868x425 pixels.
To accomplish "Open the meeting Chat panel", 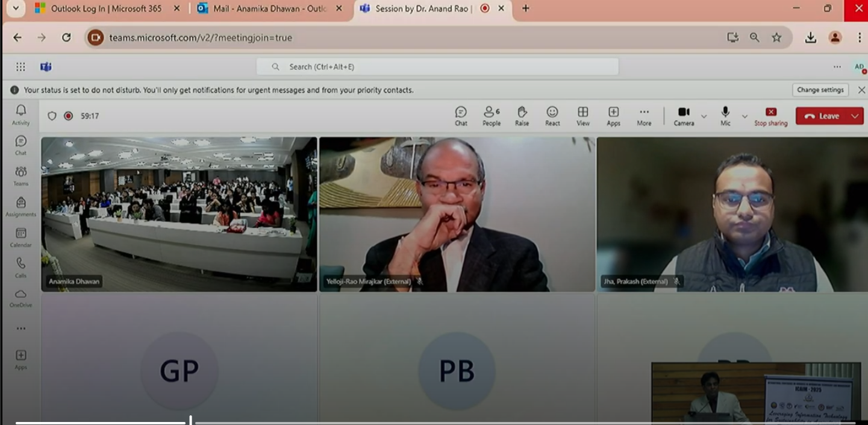I will click(x=461, y=116).
